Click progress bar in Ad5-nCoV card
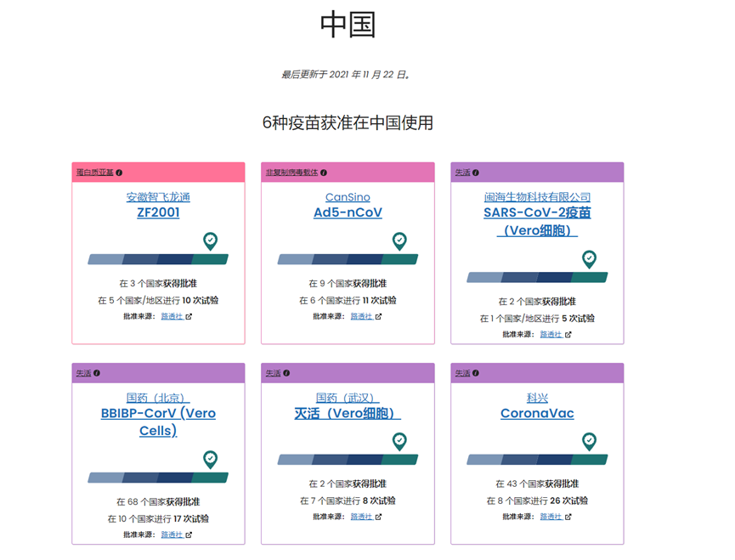This screenshot has width=735, height=560. point(348,259)
